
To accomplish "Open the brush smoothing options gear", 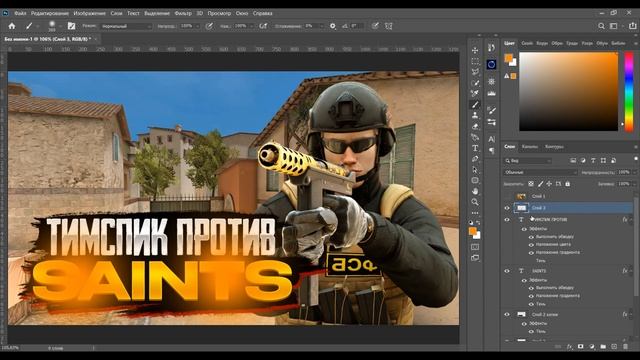I will (333, 26).
